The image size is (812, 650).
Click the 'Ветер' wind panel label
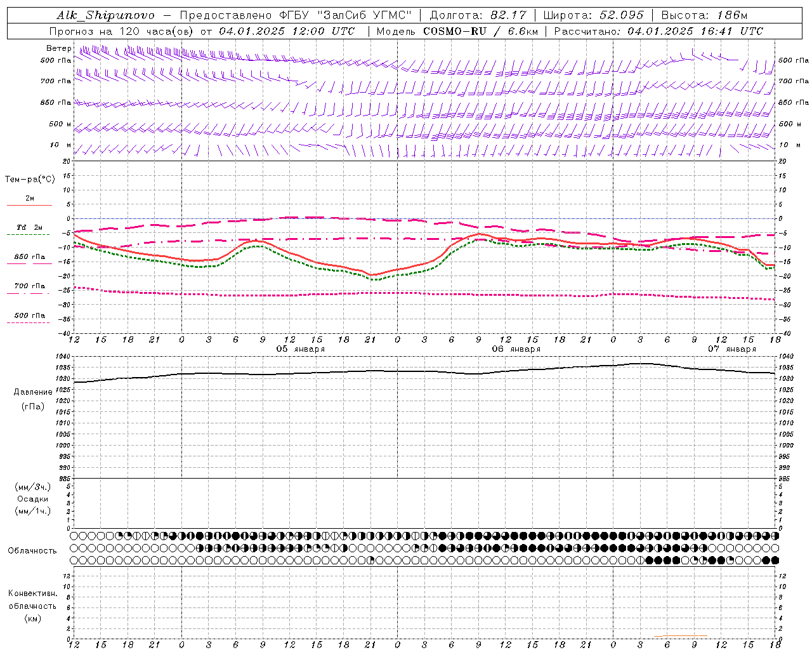(x=58, y=48)
